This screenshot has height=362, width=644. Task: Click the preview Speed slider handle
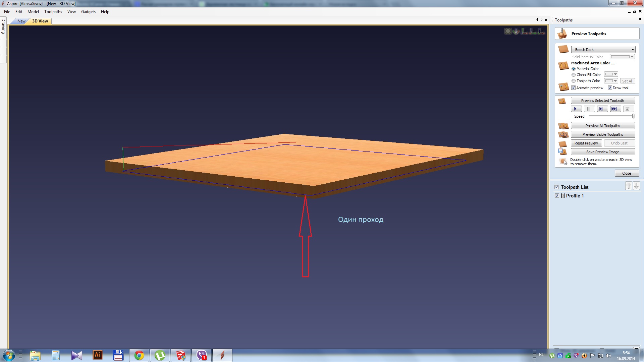point(633,116)
